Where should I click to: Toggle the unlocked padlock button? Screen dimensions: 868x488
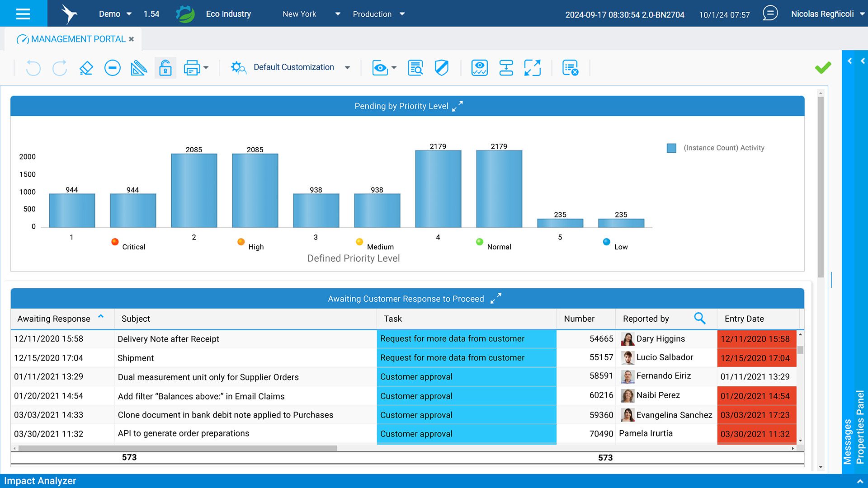tap(165, 68)
